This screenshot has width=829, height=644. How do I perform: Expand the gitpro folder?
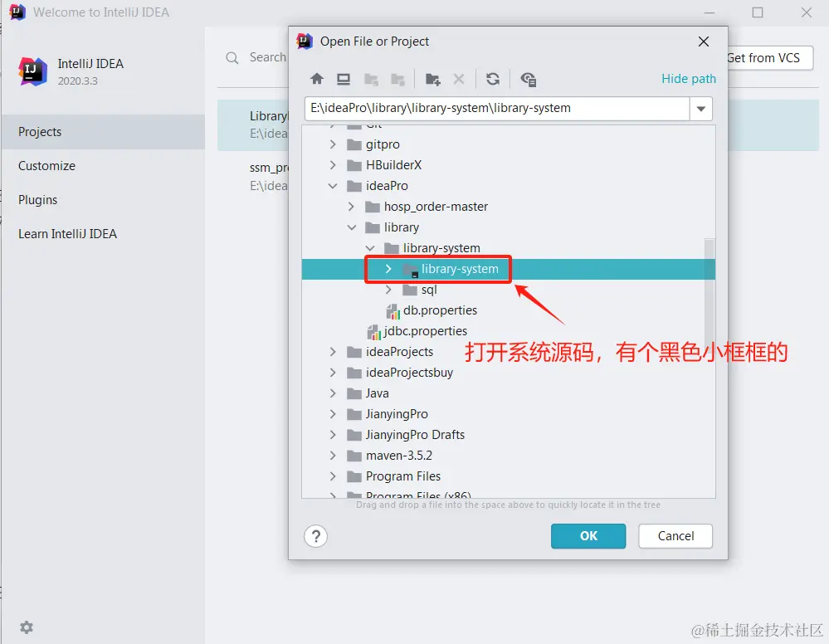(x=333, y=144)
